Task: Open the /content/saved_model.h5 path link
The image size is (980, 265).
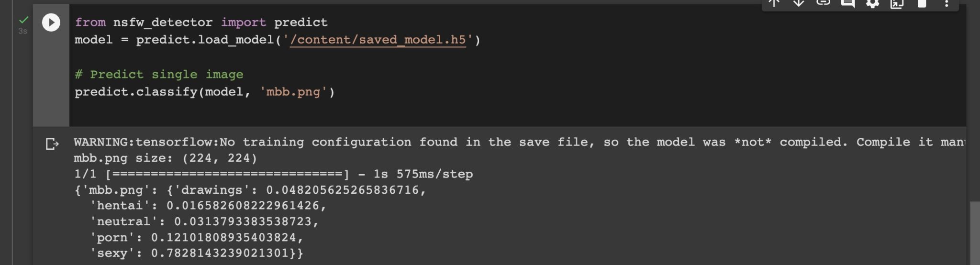Action: [x=378, y=40]
